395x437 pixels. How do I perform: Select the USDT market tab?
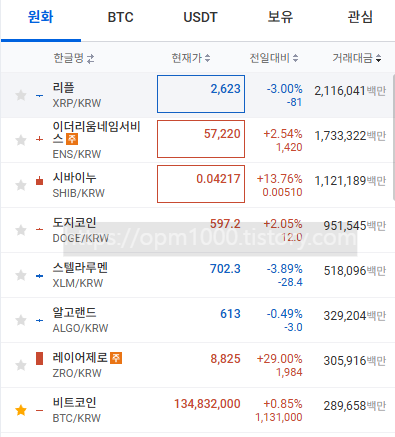coord(200,17)
